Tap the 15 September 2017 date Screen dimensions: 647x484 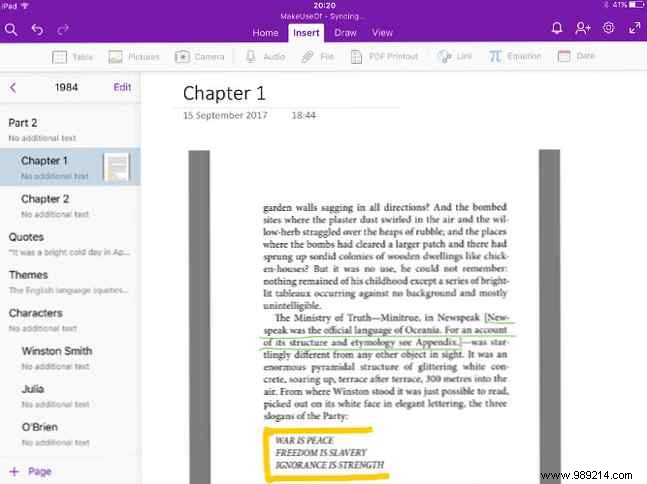pyautogui.click(x=225, y=116)
